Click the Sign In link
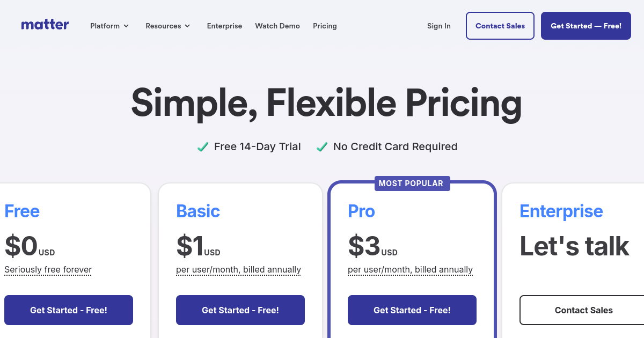This screenshot has width=644, height=338. click(439, 26)
